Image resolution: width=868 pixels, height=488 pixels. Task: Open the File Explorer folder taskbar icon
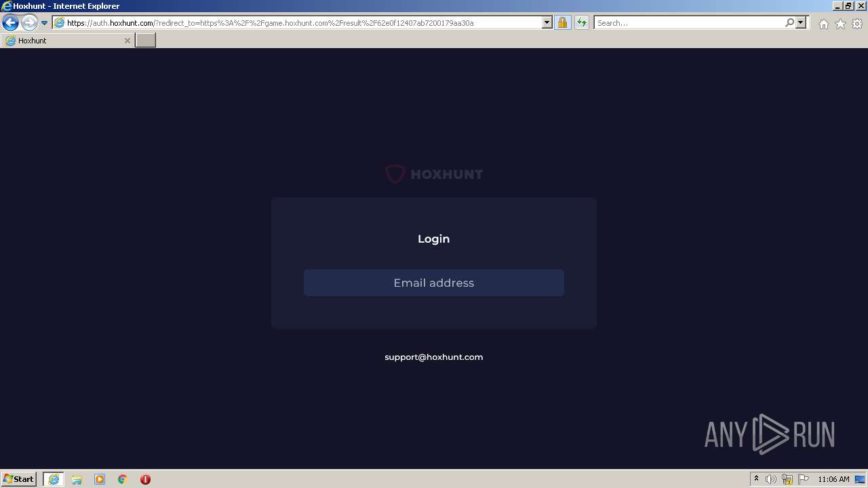coord(77,479)
